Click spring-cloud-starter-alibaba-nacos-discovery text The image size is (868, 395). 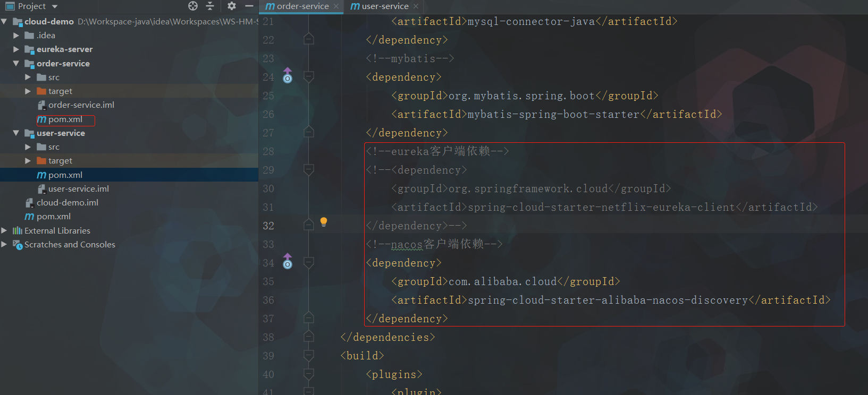point(608,300)
